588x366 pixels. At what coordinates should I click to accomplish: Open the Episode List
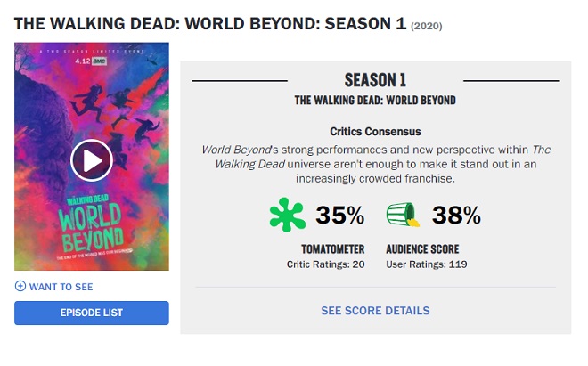pyautogui.click(x=92, y=313)
